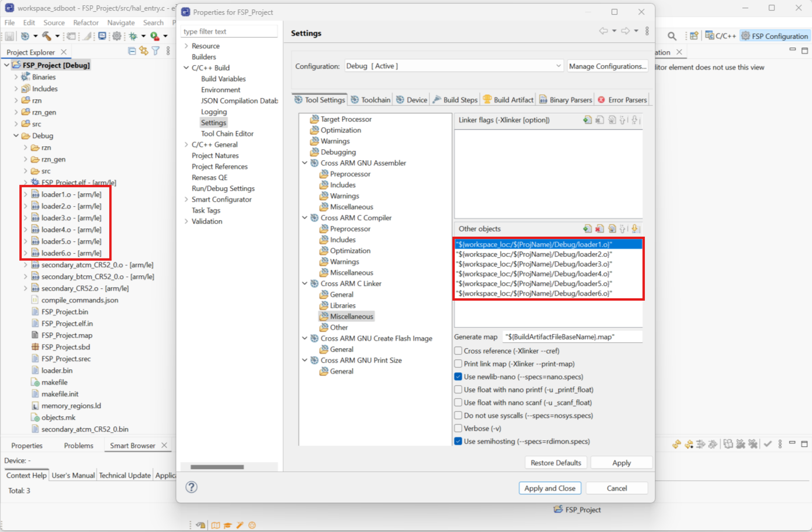Click the Manage Configurations button
The height and width of the screenshot is (532, 812).
(x=607, y=66)
